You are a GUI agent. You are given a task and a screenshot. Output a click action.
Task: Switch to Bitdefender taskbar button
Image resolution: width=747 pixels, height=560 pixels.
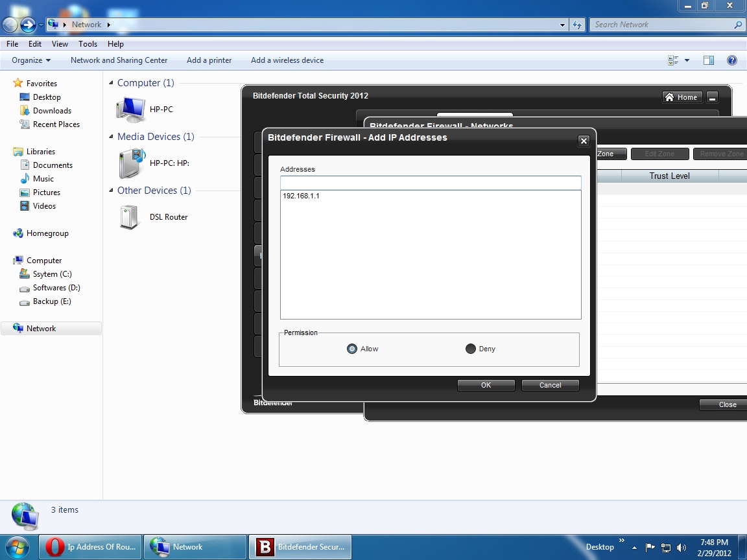click(300, 546)
